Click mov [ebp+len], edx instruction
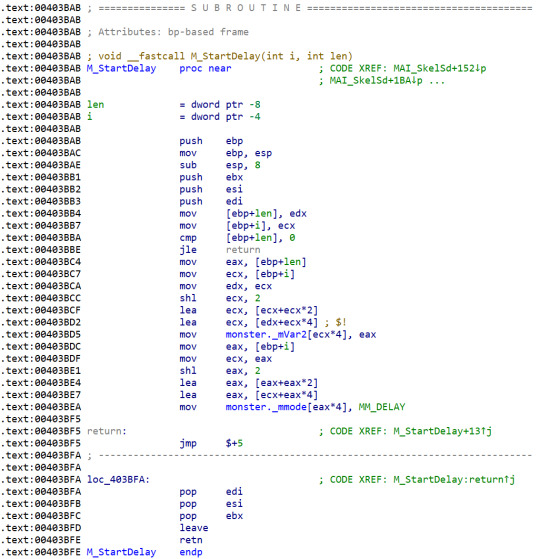The height and width of the screenshot is (559, 540). (243, 214)
